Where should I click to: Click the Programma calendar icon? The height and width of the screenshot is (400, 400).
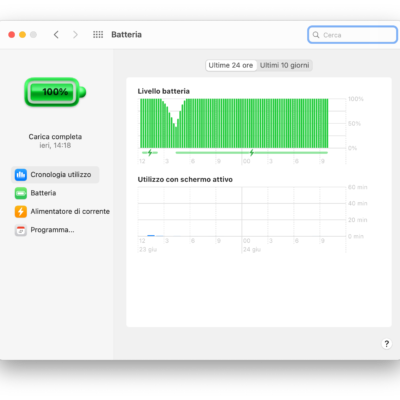pyautogui.click(x=21, y=230)
